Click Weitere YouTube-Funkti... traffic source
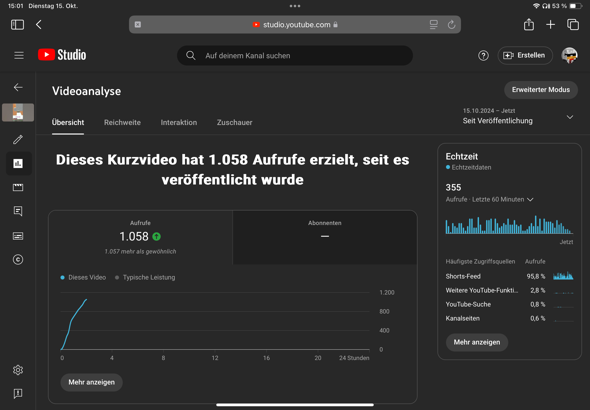Image resolution: width=590 pixels, height=410 pixels. coord(509,290)
